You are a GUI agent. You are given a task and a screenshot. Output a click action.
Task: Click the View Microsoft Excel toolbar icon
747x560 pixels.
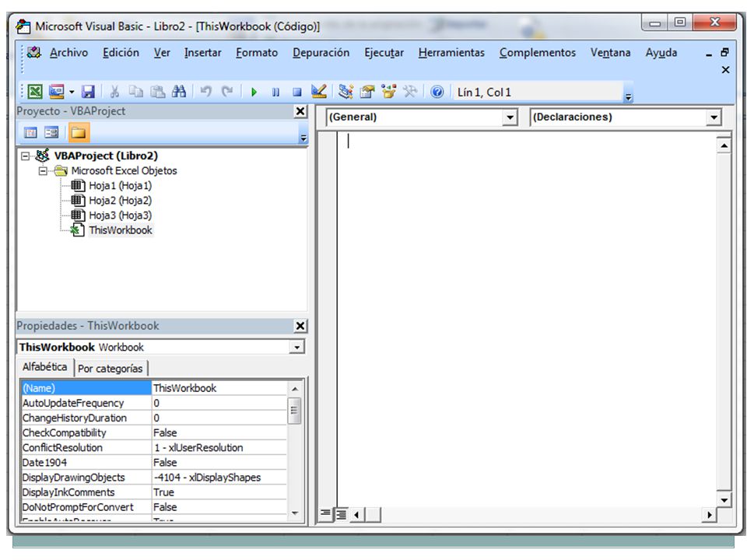tap(35, 92)
